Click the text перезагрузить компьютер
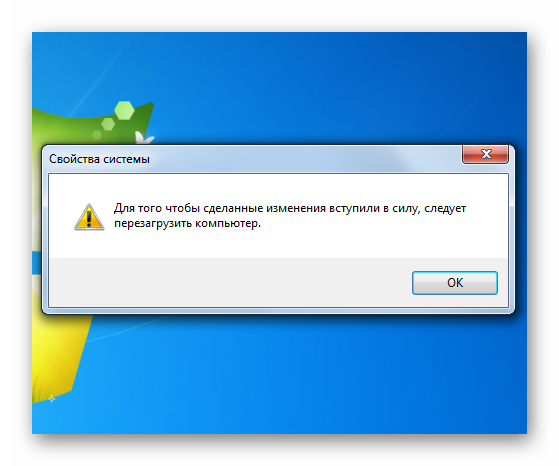The height and width of the screenshot is (466, 559). (x=188, y=224)
